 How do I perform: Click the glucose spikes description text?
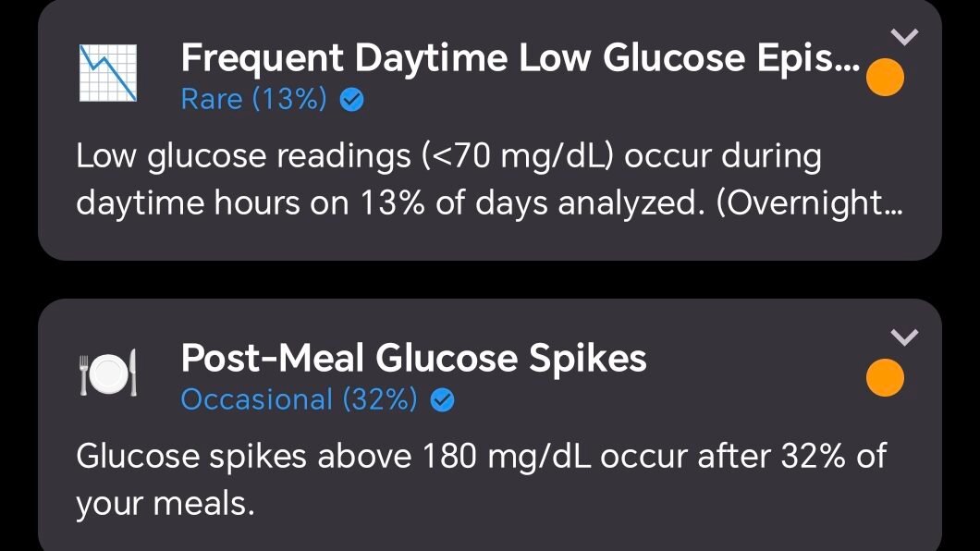[481, 457]
